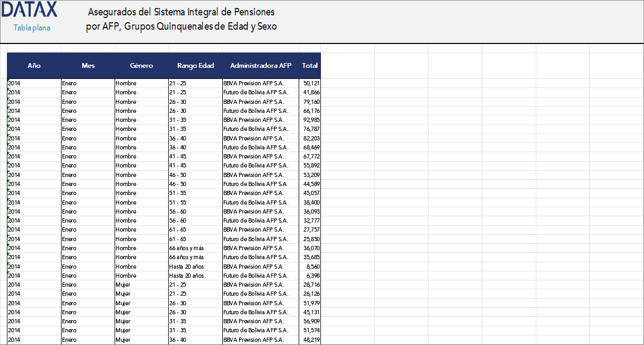The image size is (644, 345).
Task: Select 66 años y más cell in 36,070 row
Action: (x=195, y=248)
